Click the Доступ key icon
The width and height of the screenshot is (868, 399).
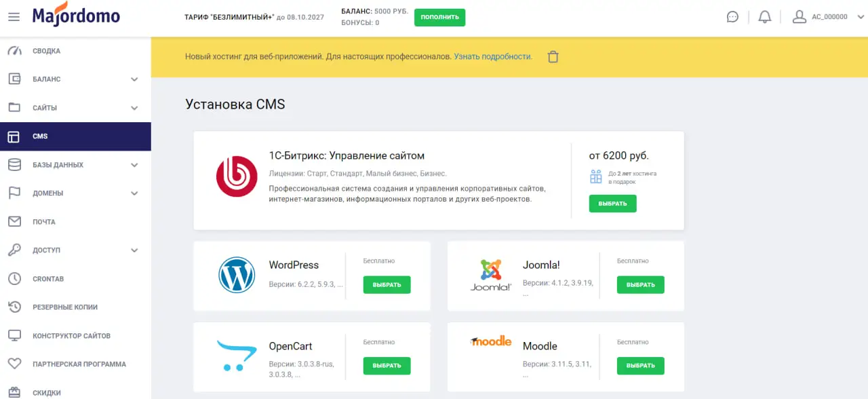pos(14,250)
